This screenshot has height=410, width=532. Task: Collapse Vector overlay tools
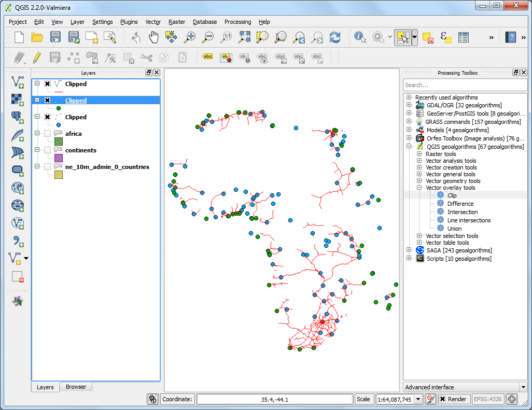tap(419, 188)
